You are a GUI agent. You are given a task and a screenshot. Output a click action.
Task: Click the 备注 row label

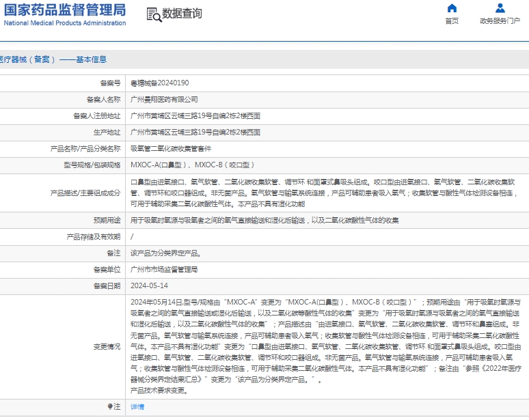[x=113, y=253]
